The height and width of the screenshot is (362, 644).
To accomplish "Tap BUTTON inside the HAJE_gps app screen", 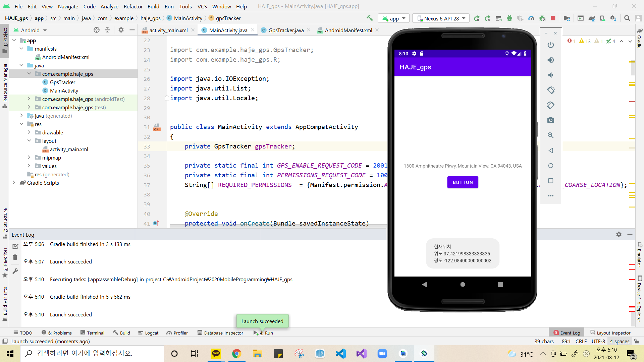I will point(463,182).
